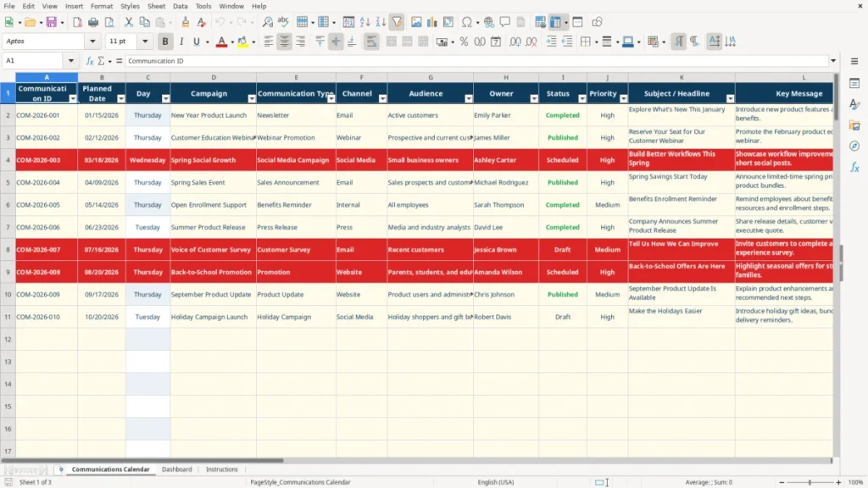Activate Clone Formatting paintbrush

(x=186, y=22)
